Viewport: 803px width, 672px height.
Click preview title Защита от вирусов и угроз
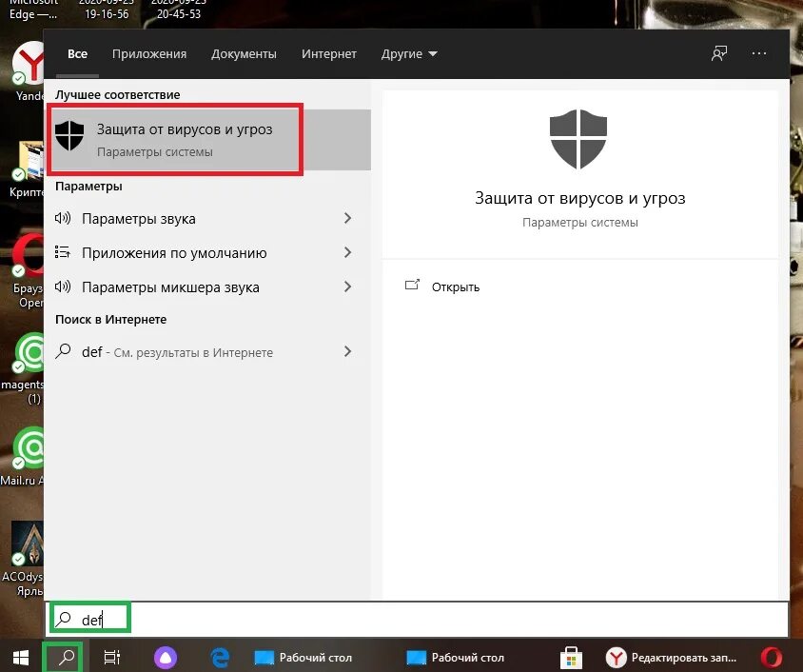[x=579, y=198]
